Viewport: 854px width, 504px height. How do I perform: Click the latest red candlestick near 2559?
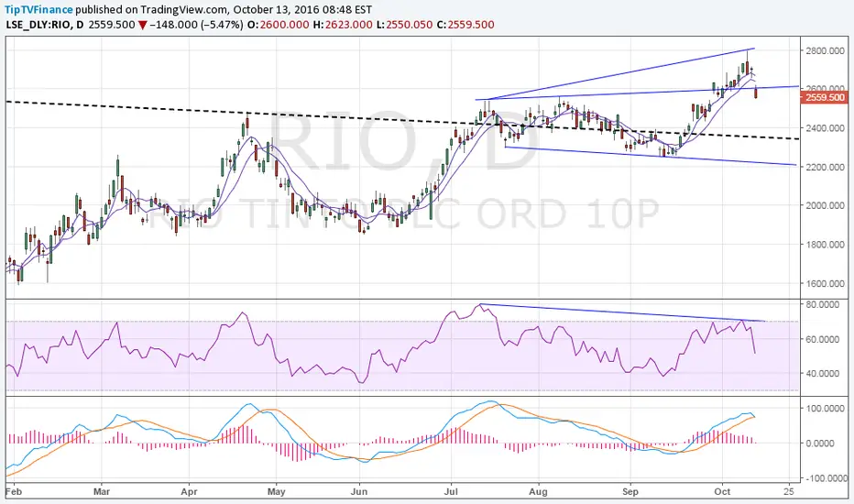(755, 92)
